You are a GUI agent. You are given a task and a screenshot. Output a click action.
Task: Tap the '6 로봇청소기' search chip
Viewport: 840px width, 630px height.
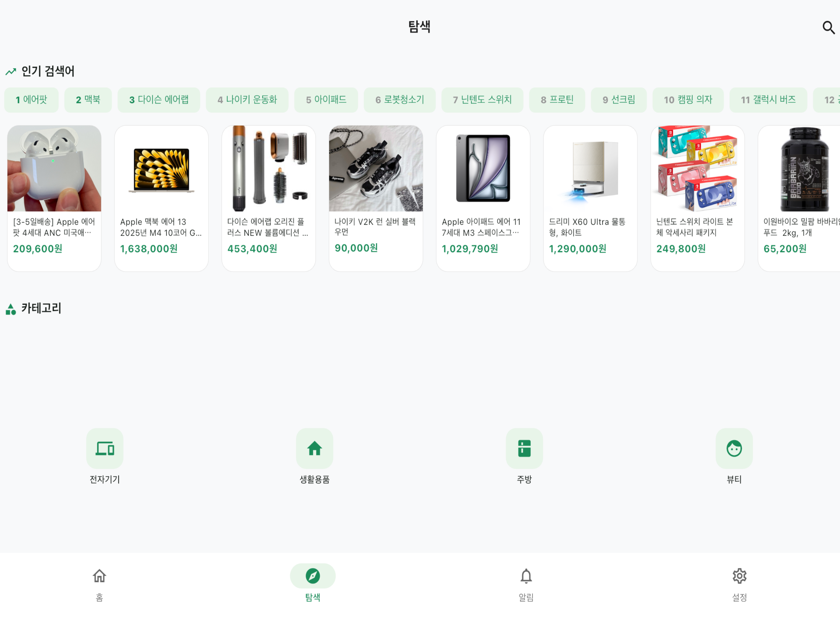pyautogui.click(x=400, y=100)
